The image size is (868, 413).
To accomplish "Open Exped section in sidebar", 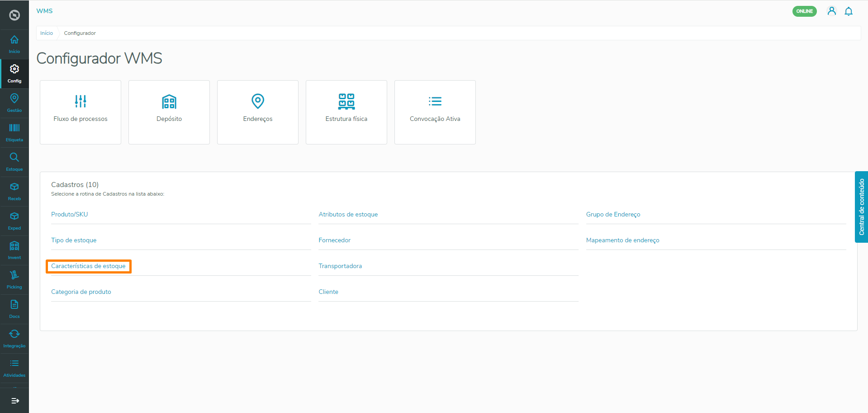I will [x=14, y=221].
